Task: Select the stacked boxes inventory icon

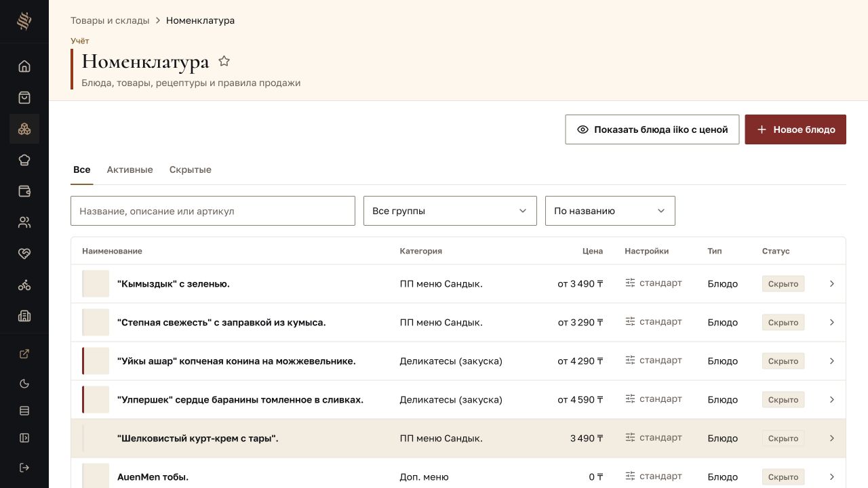Action: pos(24,129)
